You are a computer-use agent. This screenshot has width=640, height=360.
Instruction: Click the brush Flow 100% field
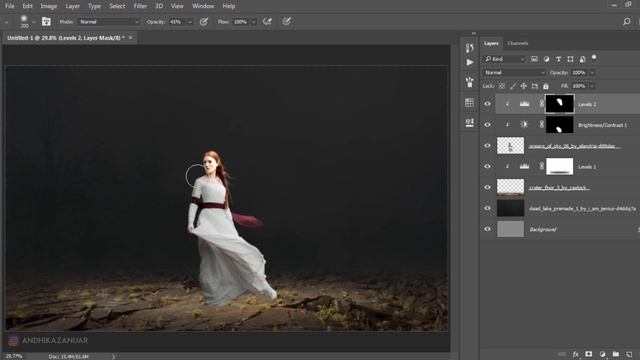pyautogui.click(x=241, y=22)
